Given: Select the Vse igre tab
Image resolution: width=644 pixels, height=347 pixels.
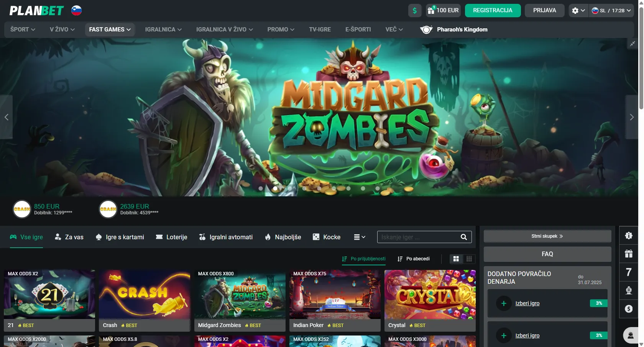Looking at the screenshot, I should 26,237.
